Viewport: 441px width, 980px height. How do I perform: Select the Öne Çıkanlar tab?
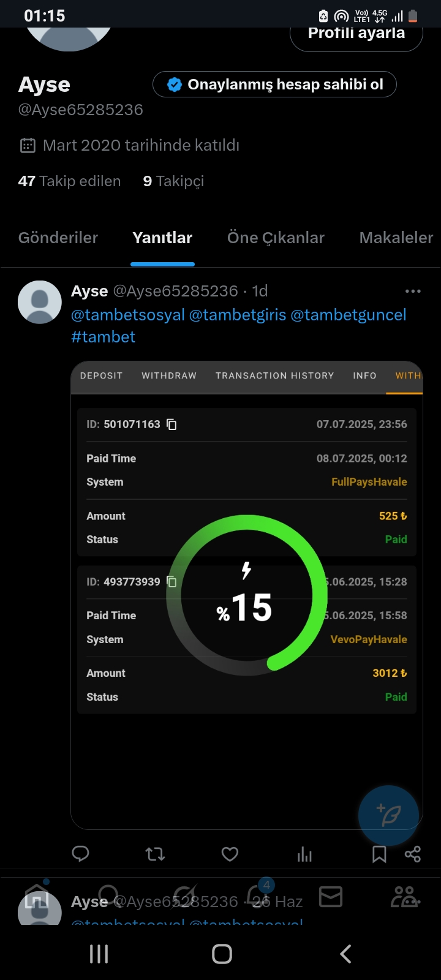coord(276,238)
